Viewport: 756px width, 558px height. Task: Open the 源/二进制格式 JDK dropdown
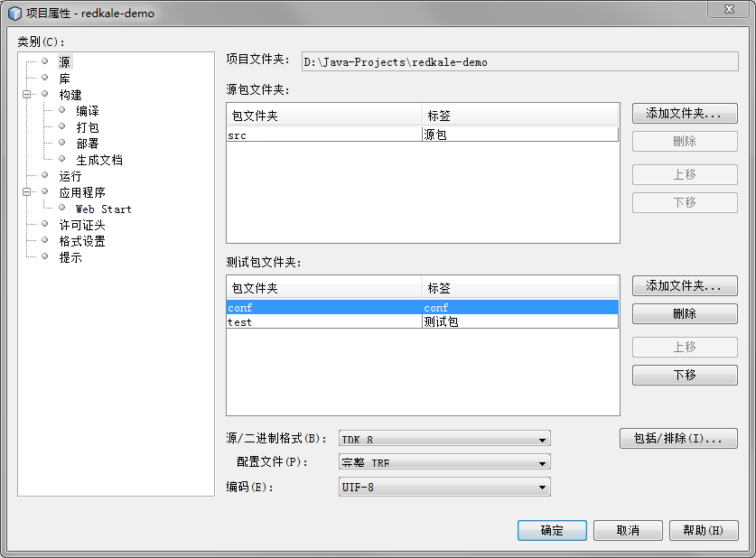[443, 440]
